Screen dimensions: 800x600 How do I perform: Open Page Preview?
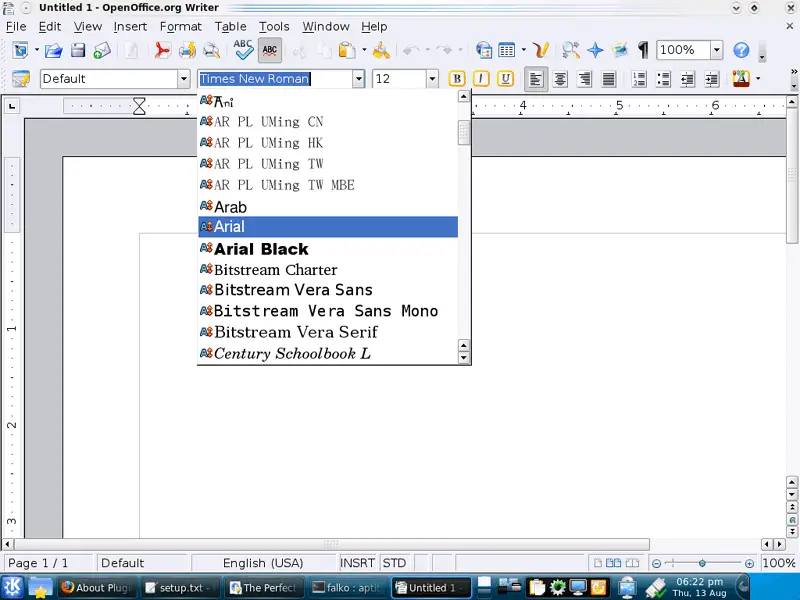pos(211,50)
